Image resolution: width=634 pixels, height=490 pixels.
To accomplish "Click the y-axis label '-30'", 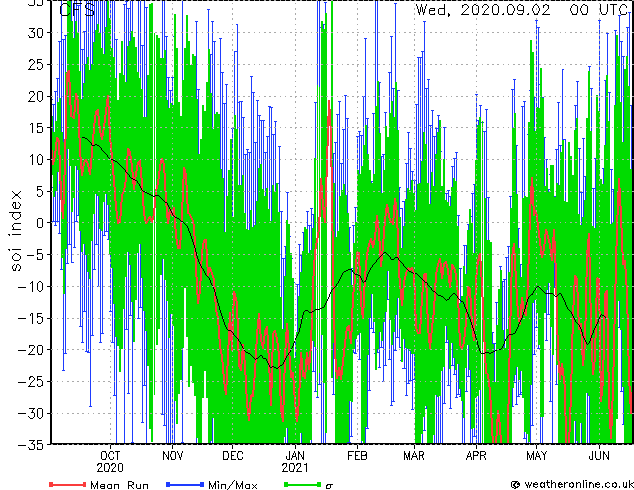I will [x=31, y=413].
